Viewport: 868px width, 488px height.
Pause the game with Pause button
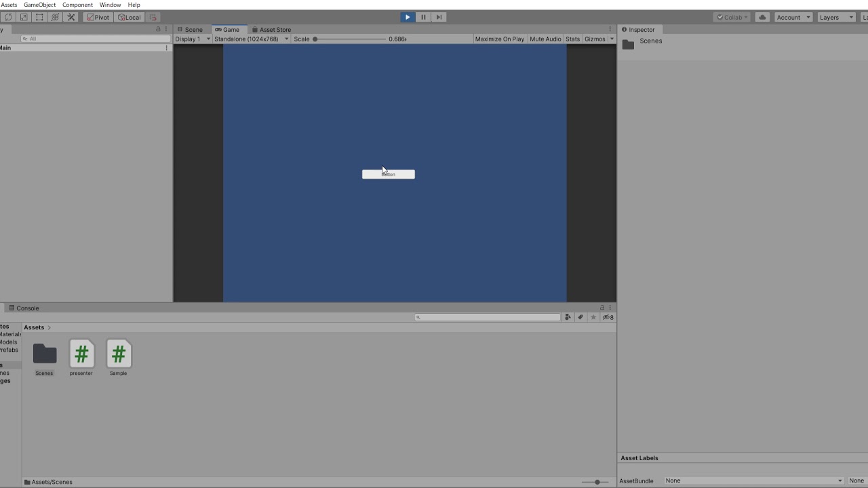423,17
